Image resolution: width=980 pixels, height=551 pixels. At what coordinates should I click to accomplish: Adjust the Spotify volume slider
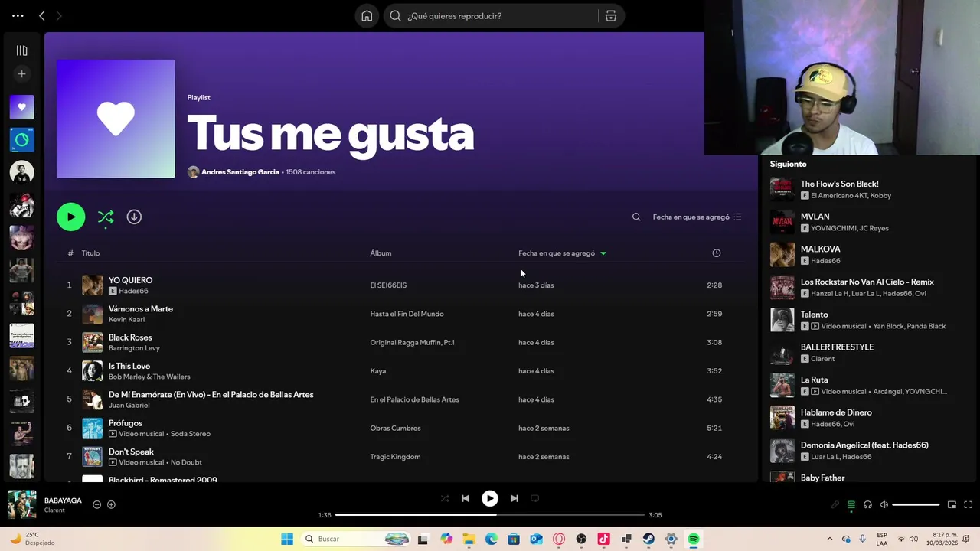tap(916, 504)
